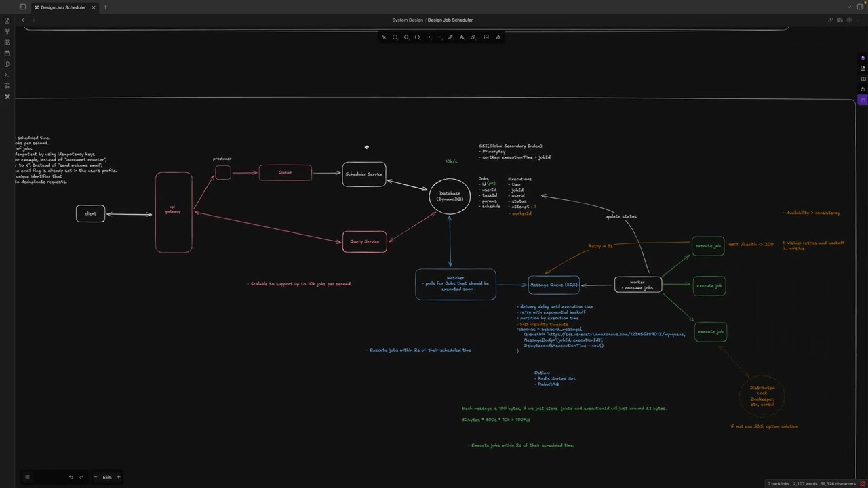The width and height of the screenshot is (868, 488).
Task: Select the Eraser tool
Action: point(473,37)
